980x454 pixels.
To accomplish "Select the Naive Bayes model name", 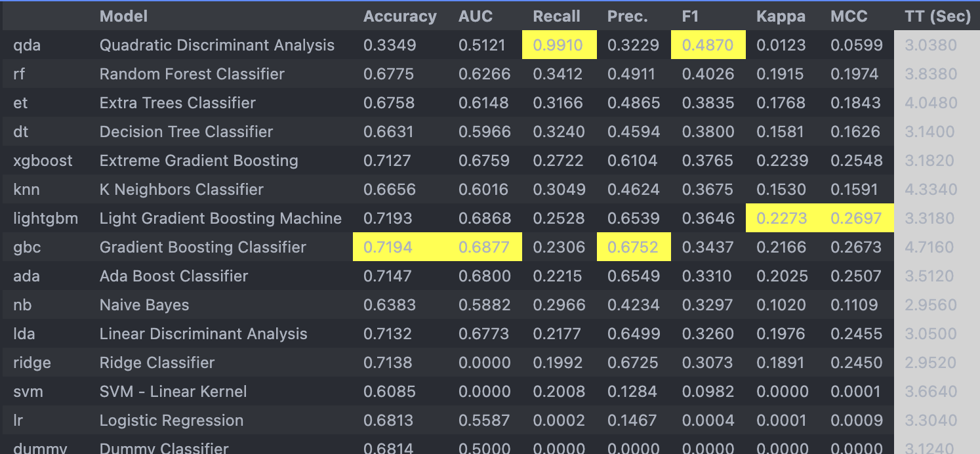I will [144, 305].
